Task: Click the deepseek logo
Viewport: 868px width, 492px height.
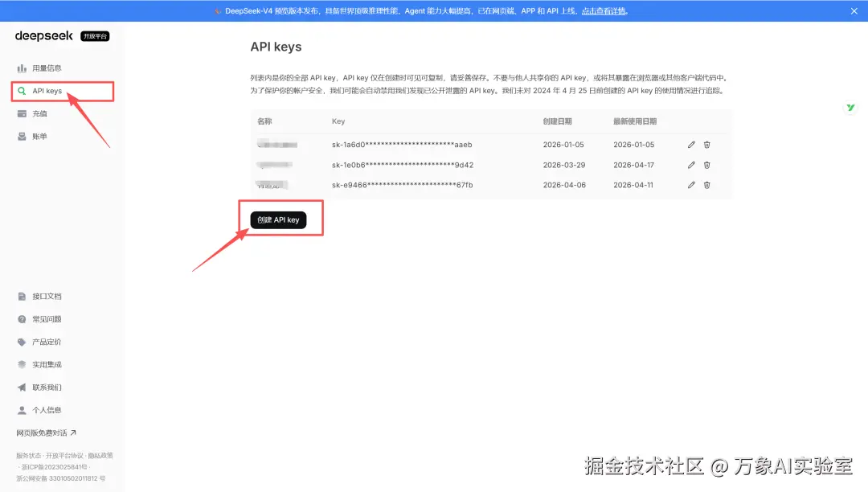Action: click(43, 36)
